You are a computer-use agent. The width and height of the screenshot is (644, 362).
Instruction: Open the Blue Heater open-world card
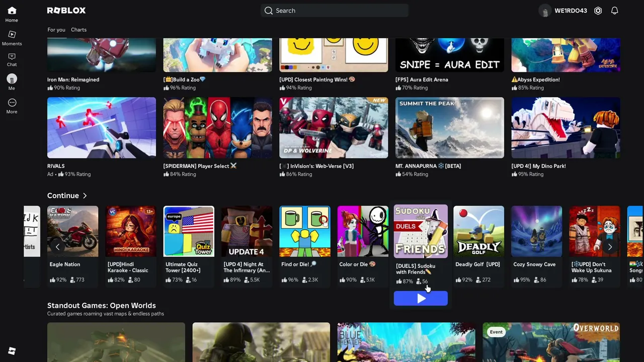(x=407, y=342)
